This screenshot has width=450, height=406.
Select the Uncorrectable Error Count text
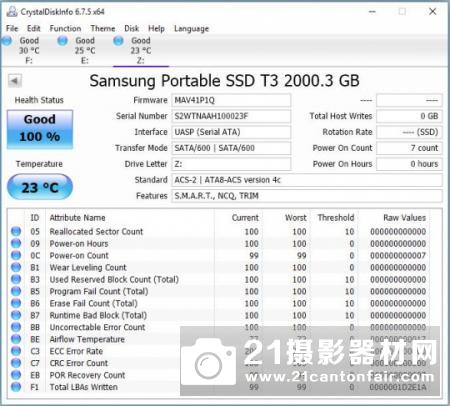97,327
